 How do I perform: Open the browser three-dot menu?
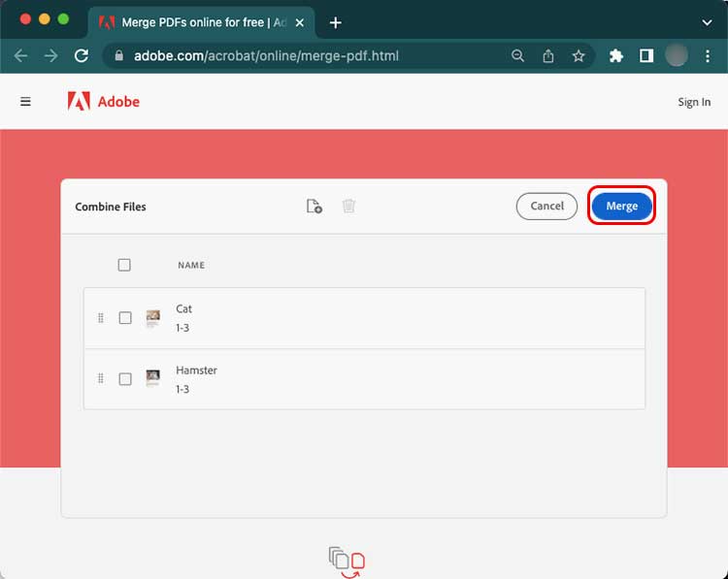coord(707,56)
